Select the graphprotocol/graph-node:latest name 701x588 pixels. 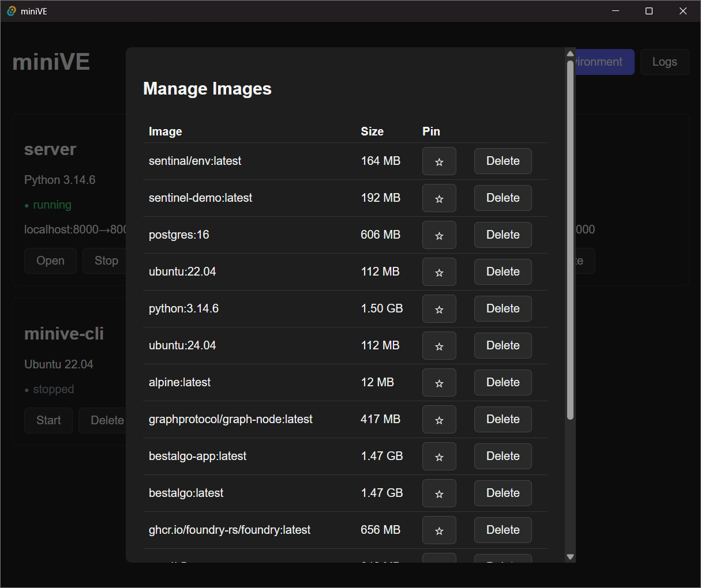(231, 419)
